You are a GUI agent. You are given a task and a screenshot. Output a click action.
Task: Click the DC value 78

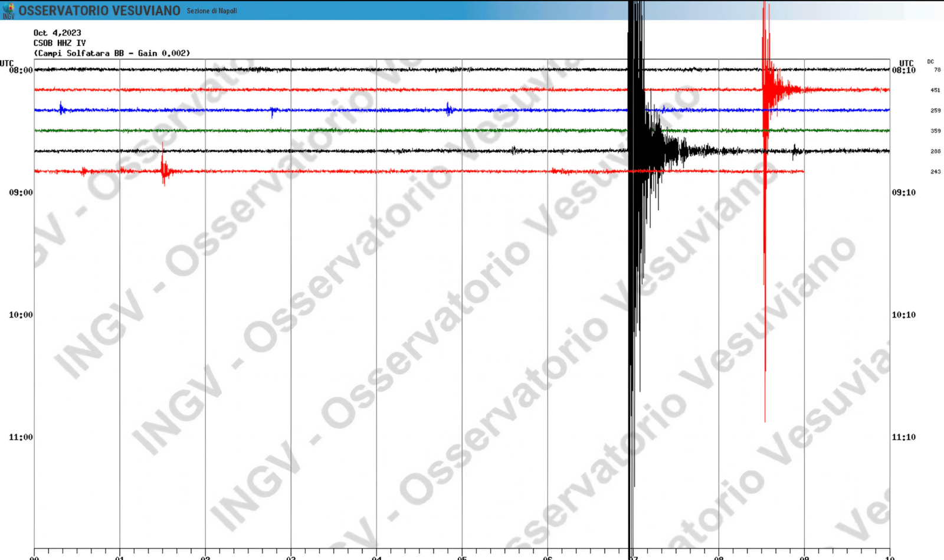point(938,70)
